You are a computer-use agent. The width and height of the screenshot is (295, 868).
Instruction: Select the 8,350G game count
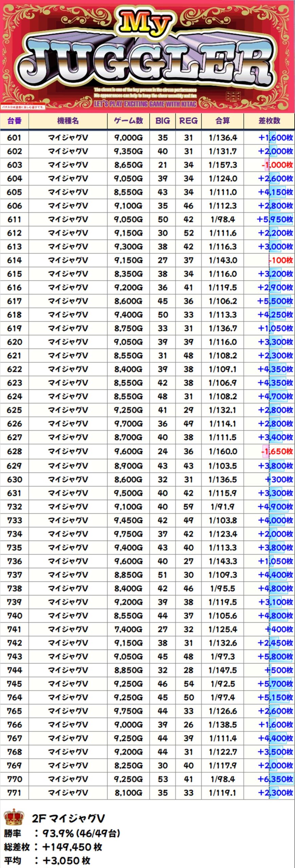pos(128,274)
